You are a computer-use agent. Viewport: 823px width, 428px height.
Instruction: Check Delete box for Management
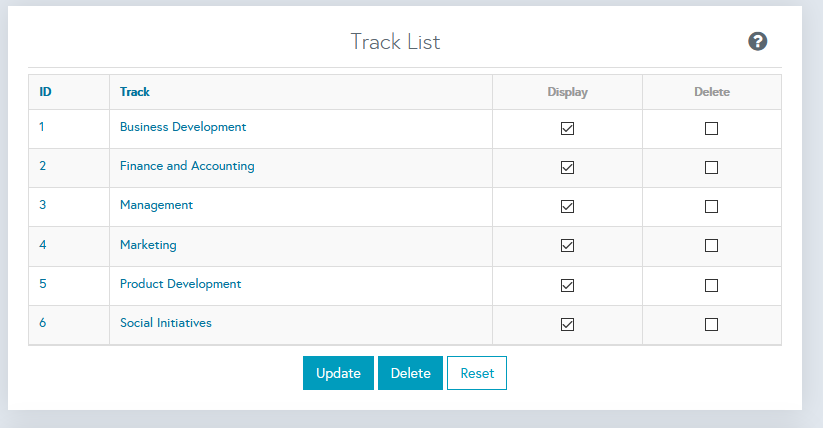point(711,207)
